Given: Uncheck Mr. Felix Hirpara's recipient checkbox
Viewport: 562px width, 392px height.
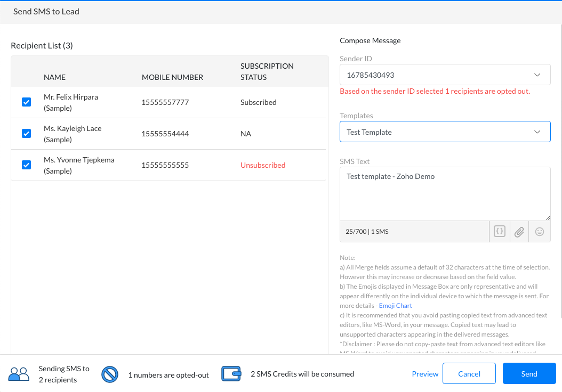Looking at the screenshot, I should pos(26,102).
